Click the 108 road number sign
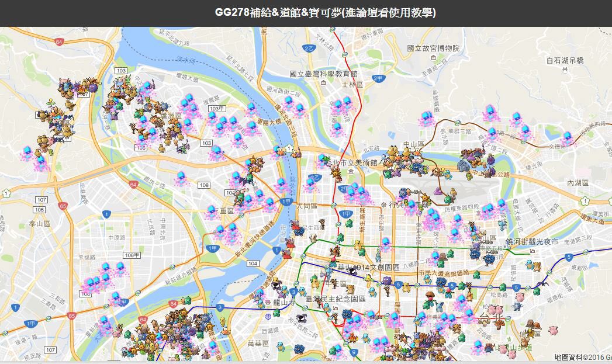The width and height of the screenshot is (612, 364). 204,185
